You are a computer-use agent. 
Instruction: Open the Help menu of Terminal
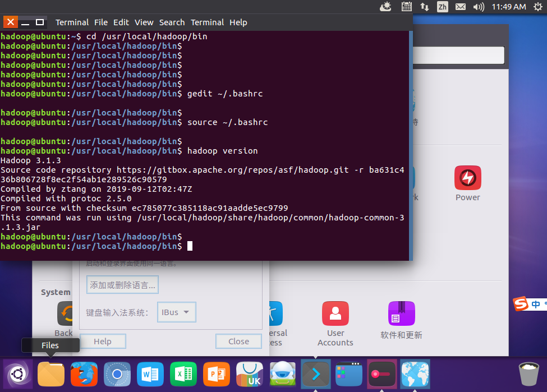point(238,22)
